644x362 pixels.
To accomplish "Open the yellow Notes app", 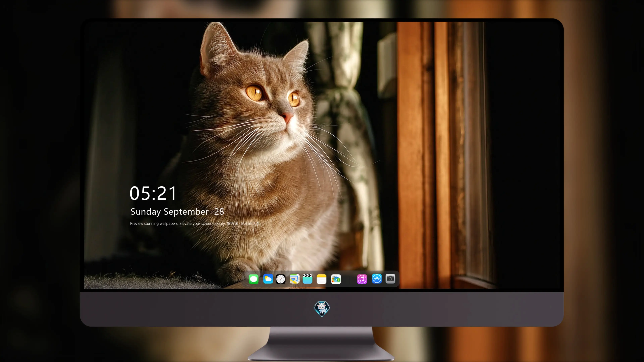I will [321, 279].
